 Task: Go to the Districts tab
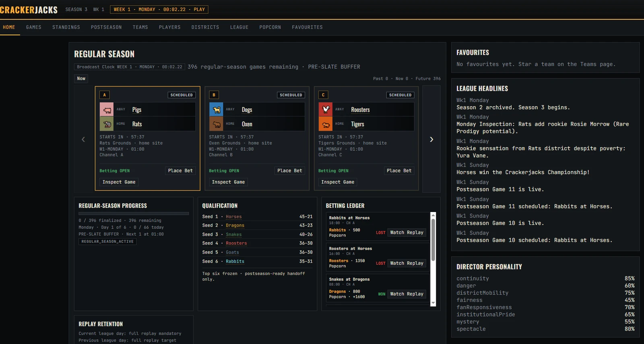point(205,27)
